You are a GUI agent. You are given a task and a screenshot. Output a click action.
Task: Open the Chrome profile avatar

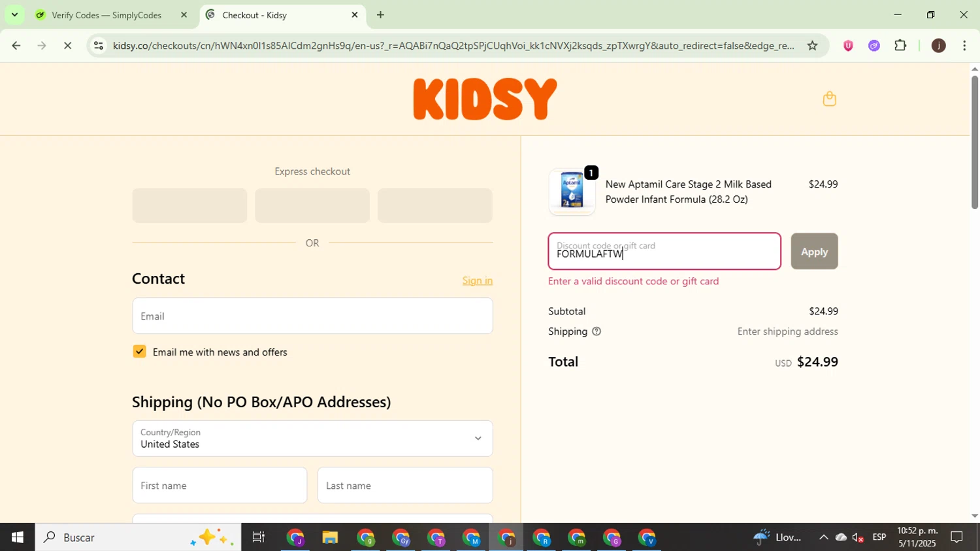pos(938,45)
